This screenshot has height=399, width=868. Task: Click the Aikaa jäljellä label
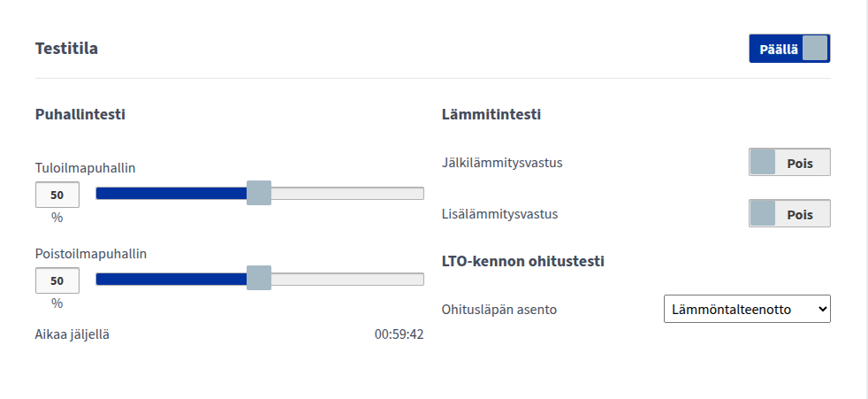72,334
